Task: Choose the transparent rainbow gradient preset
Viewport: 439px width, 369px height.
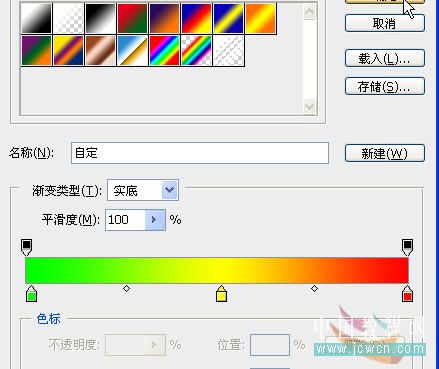Action: 197,51
